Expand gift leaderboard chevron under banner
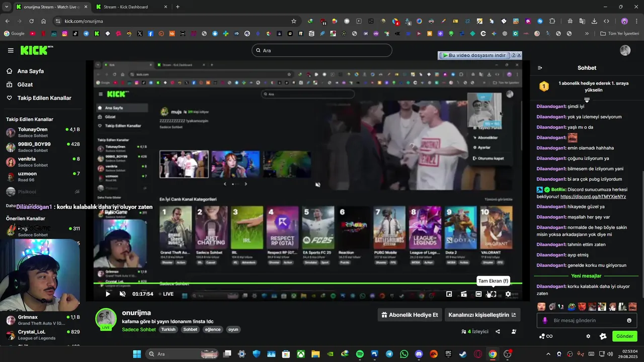The width and height of the screenshot is (644, 362). point(587,100)
